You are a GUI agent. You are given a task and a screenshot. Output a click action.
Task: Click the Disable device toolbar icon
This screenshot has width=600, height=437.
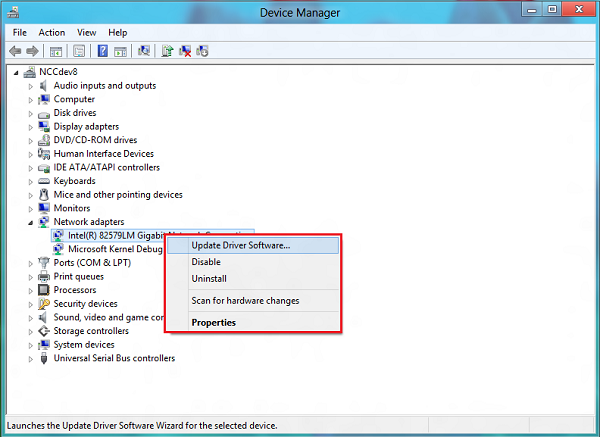[202, 51]
